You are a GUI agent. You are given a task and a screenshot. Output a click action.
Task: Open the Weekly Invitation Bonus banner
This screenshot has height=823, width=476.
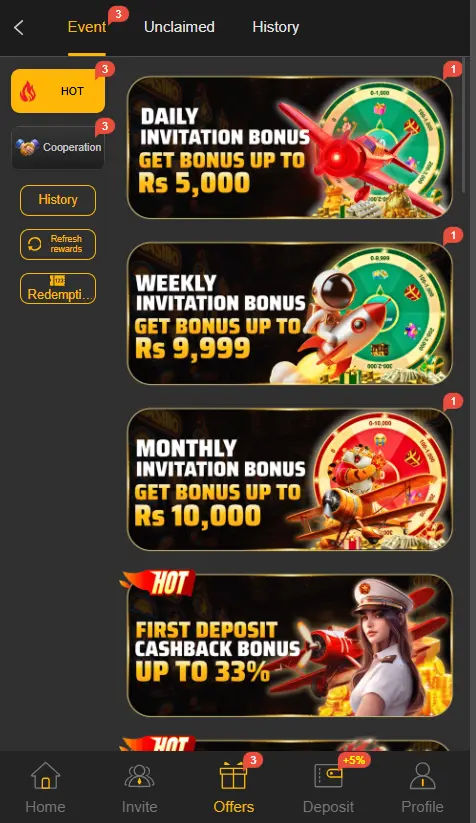point(290,313)
